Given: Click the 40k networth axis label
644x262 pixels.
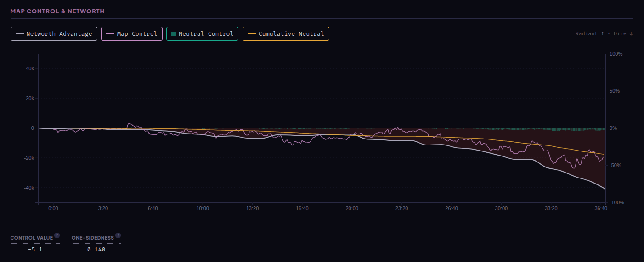Looking at the screenshot, I should click(30, 68).
